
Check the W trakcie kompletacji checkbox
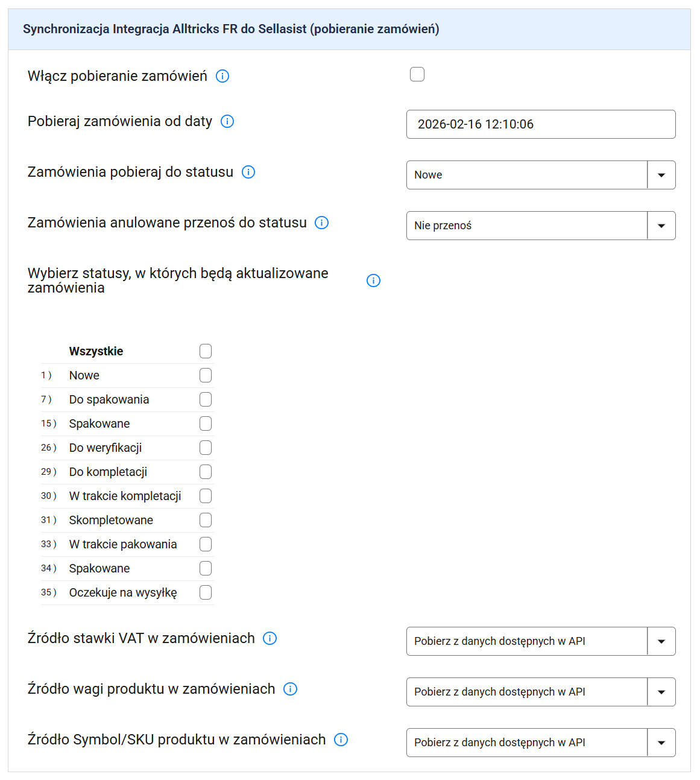coord(206,496)
